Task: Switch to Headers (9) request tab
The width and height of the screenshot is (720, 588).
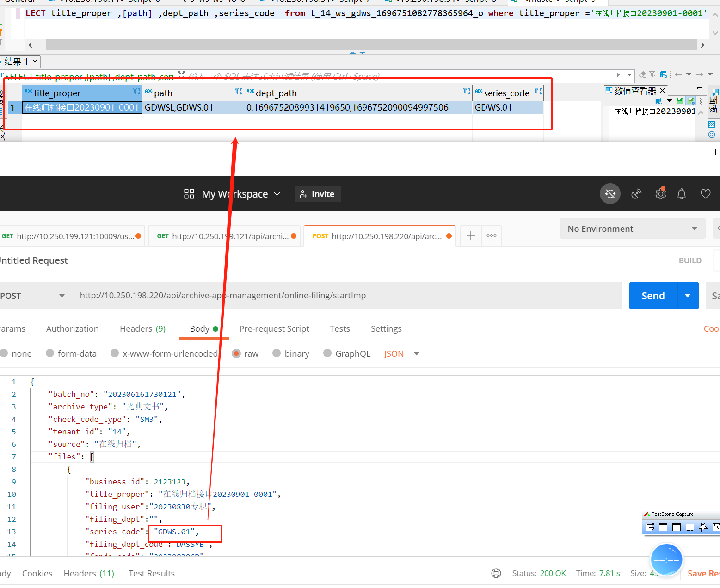Action: 142,328
